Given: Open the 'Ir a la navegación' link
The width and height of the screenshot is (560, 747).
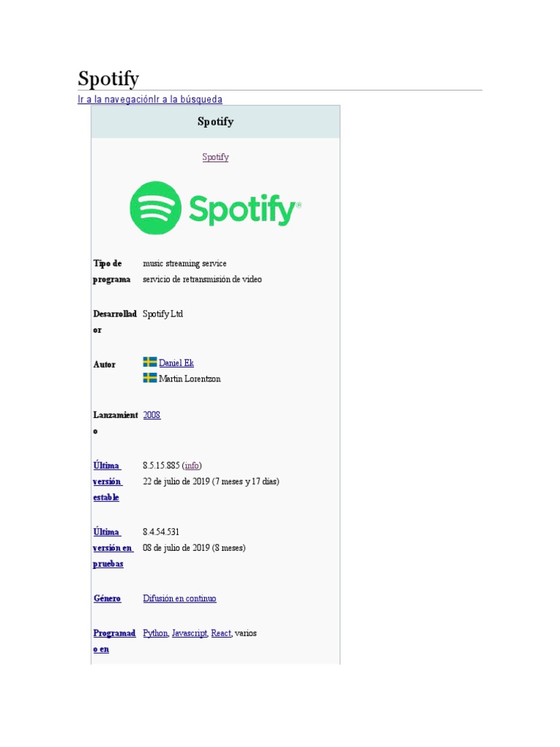Looking at the screenshot, I should (x=114, y=99).
